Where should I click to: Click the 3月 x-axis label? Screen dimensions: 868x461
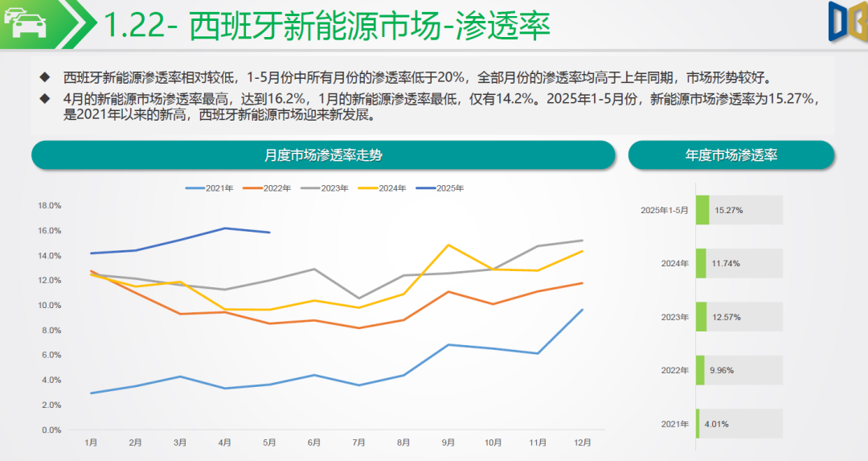pos(180,442)
